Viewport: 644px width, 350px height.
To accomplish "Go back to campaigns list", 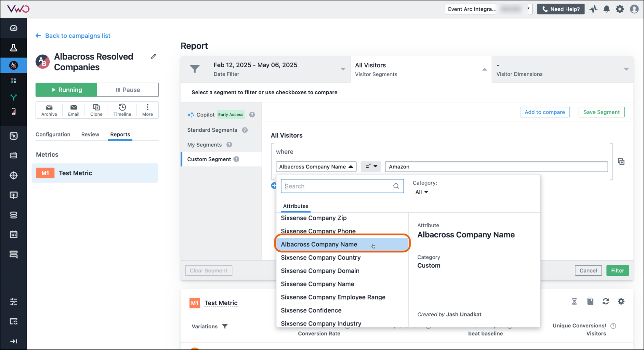I will tap(73, 36).
